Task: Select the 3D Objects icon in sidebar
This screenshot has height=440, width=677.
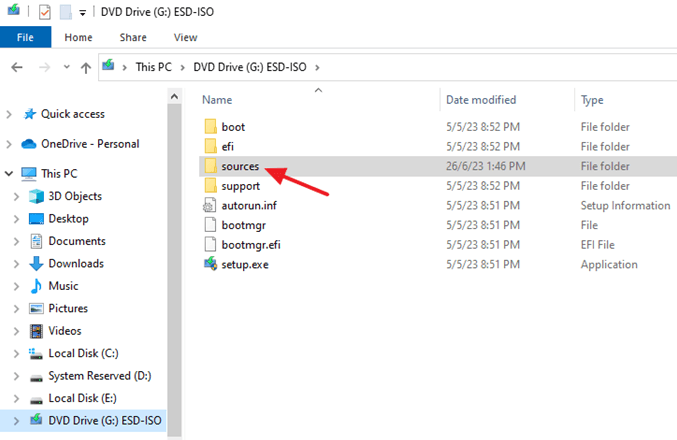Action: [37, 196]
